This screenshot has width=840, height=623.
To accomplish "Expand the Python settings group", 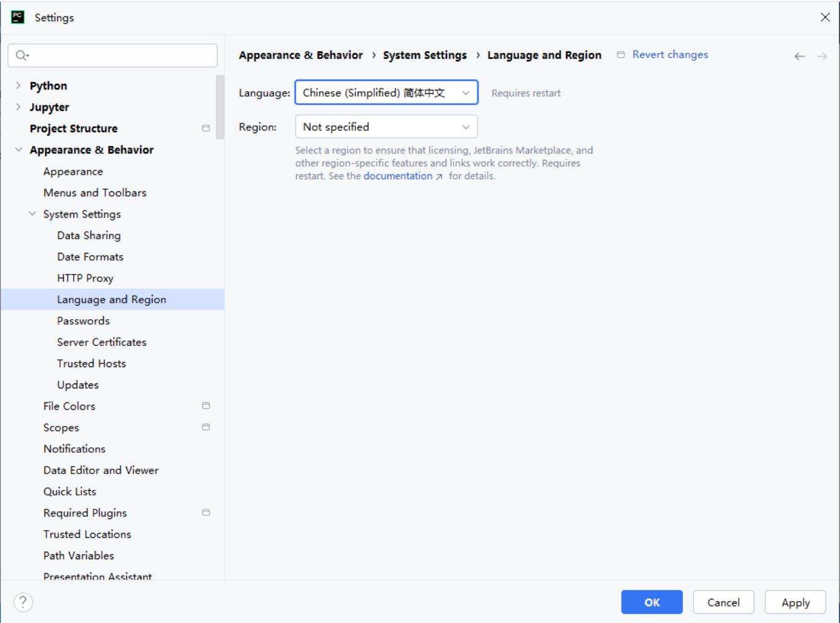I will point(18,86).
